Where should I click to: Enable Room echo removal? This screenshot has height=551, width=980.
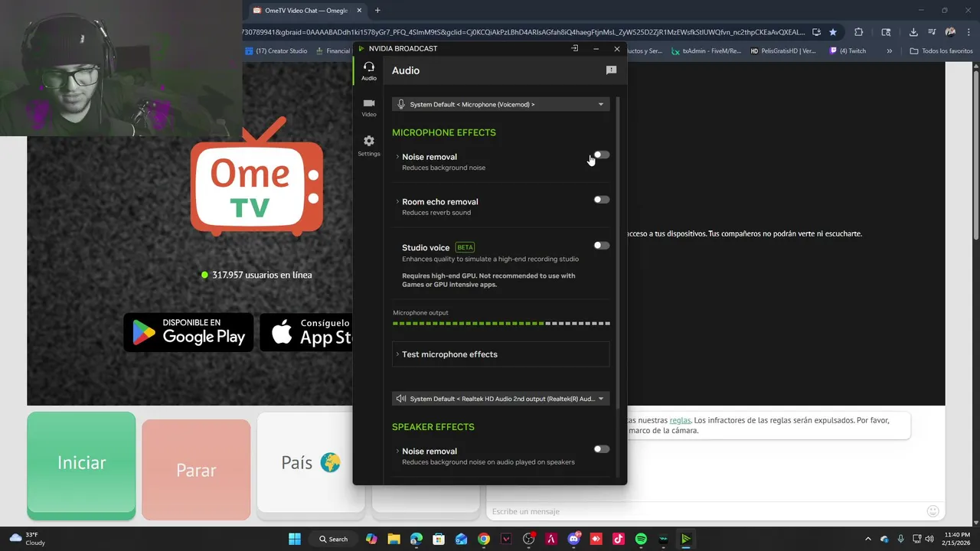tap(602, 200)
